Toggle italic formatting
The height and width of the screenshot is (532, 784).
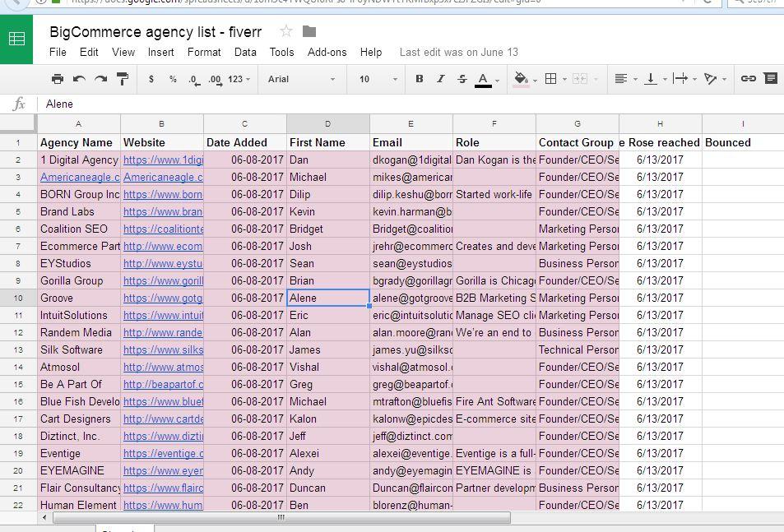click(x=439, y=78)
